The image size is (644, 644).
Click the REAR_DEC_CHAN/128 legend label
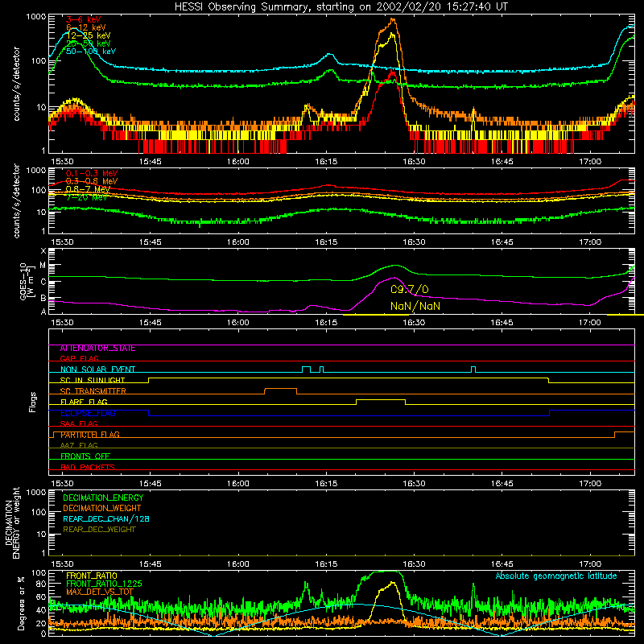(x=106, y=518)
